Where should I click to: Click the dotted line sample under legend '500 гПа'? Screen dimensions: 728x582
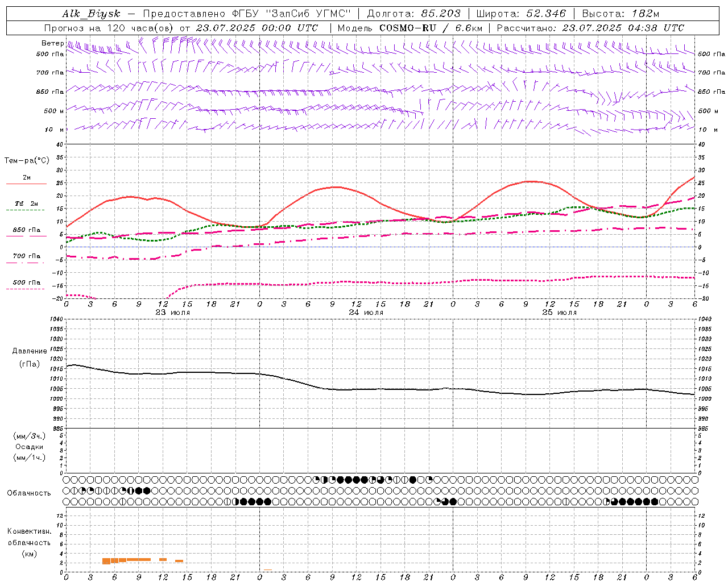[x=25, y=289]
